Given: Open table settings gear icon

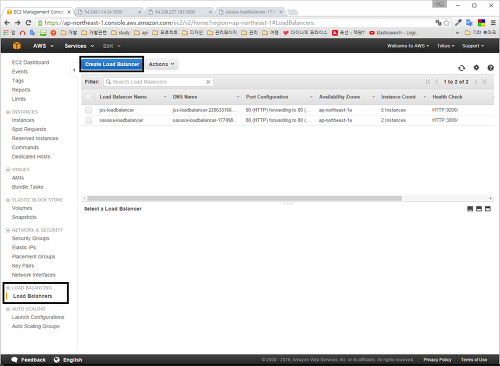Looking at the screenshot, I should 476,68.
